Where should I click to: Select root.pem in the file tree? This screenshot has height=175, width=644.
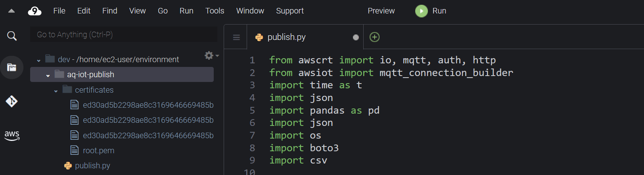coord(98,150)
